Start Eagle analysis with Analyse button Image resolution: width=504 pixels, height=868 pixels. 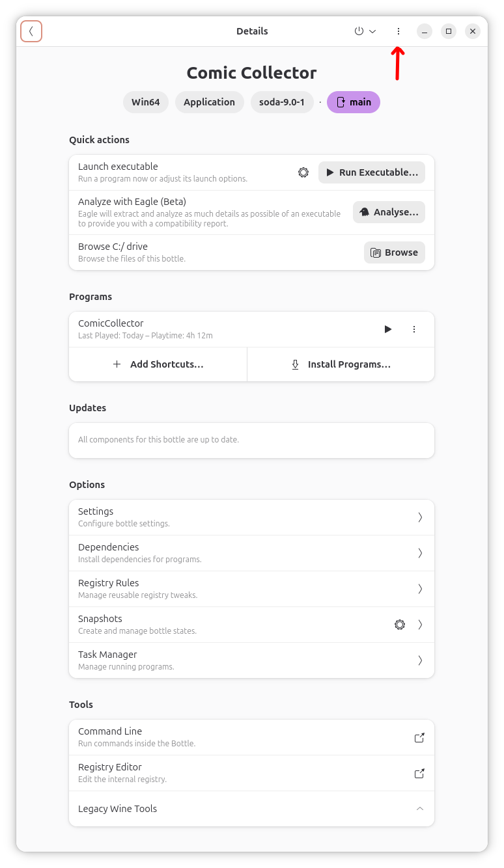pyautogui.click(x=389, y=212)
